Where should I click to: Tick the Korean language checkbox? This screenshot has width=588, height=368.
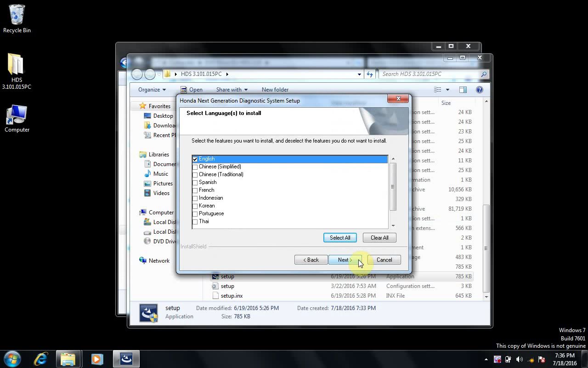195,206
